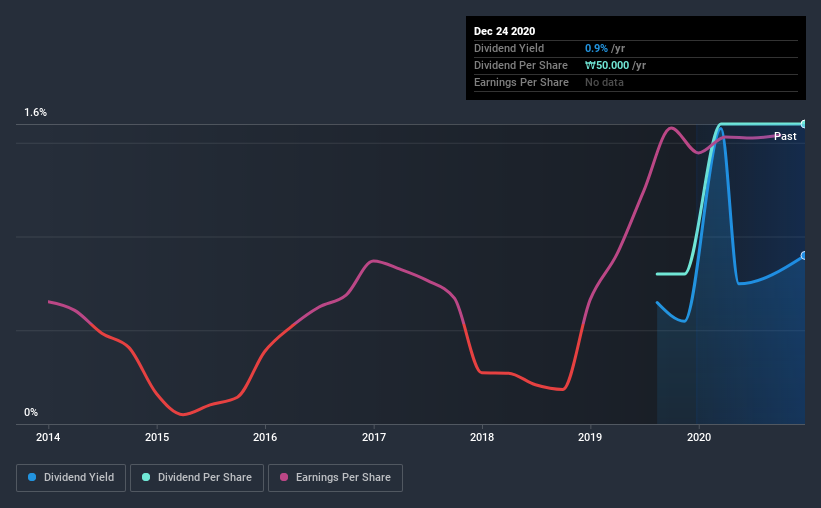Screen dimensions: 821x508
Task: Select the 2015 x-axis label
Action: click(157, 437)
